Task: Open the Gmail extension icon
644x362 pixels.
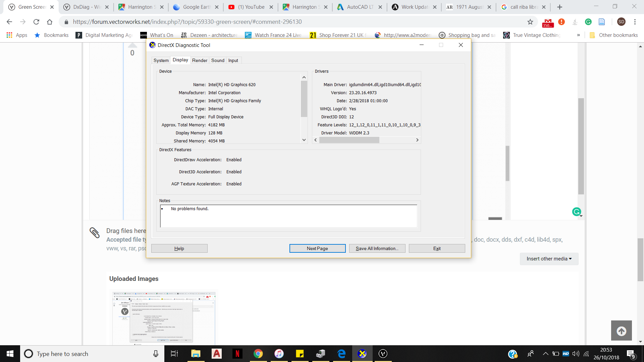Action: click(x=548, y=22)
